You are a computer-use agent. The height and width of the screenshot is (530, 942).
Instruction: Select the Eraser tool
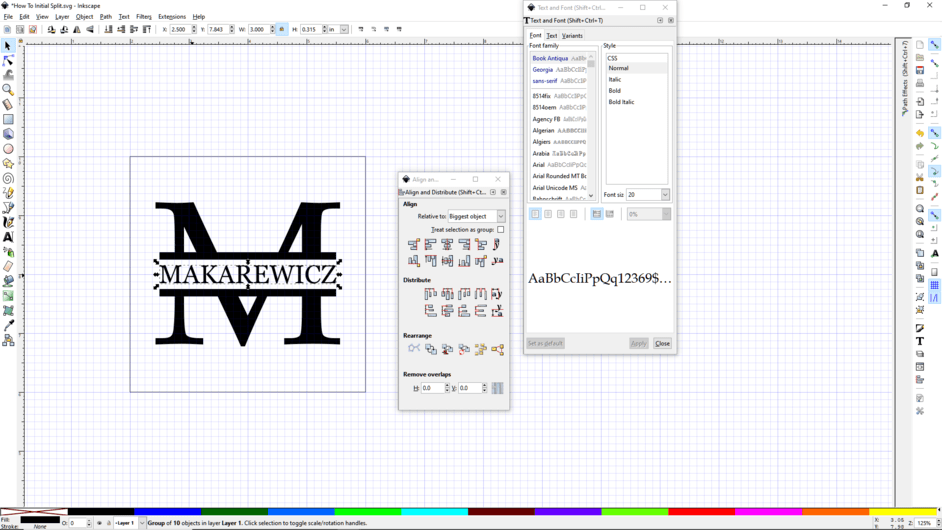pyautogui.click(x=8, y=266)
